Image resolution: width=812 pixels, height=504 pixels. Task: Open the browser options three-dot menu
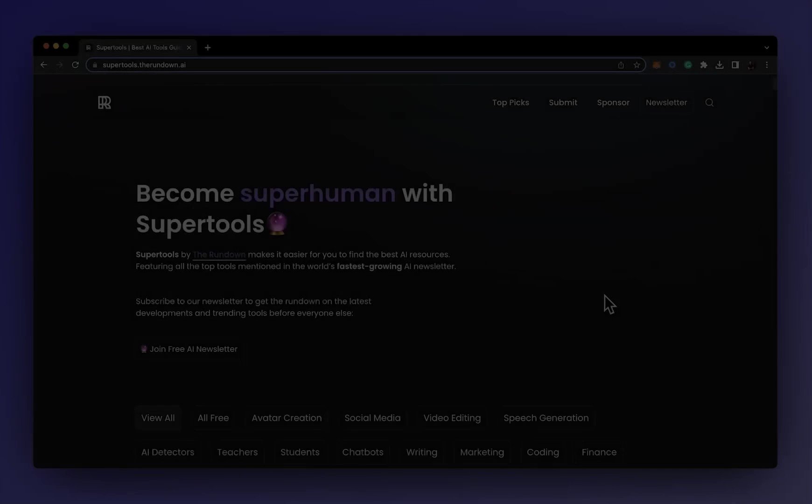[x=767, y=65]
